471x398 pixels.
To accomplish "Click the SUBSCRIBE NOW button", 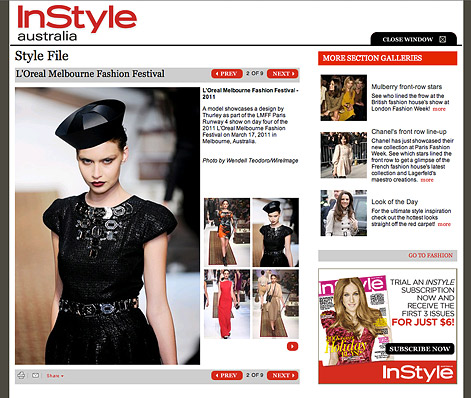I will 420,349.
